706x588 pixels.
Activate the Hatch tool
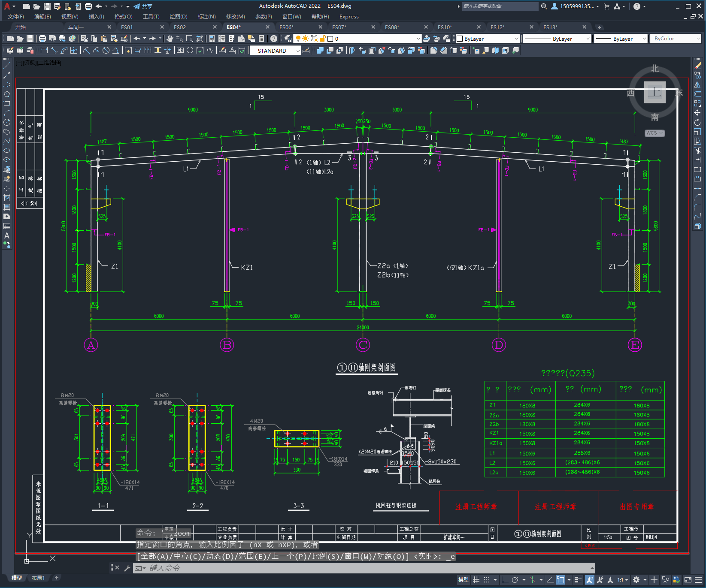click(7, 198)
